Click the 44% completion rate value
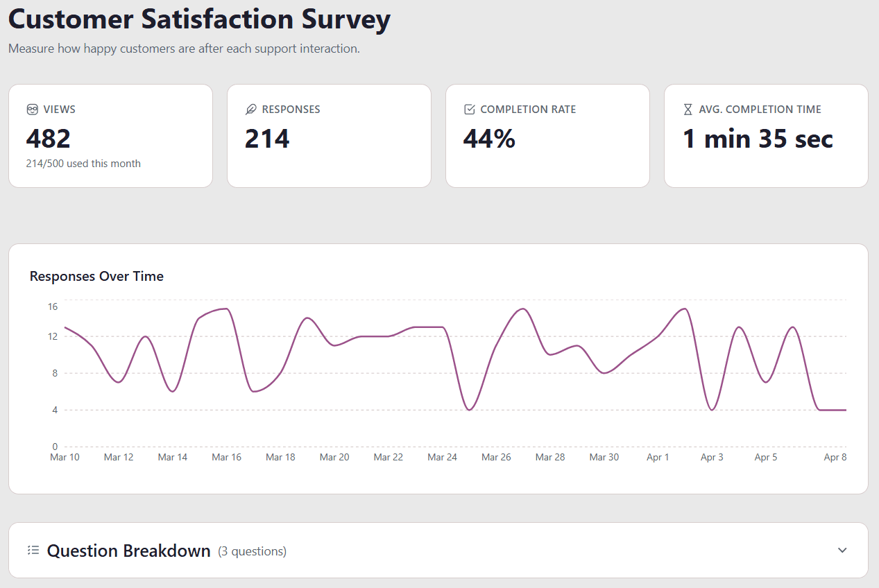The height and width of the screenshot is (588, 879). tap(489, 139)
